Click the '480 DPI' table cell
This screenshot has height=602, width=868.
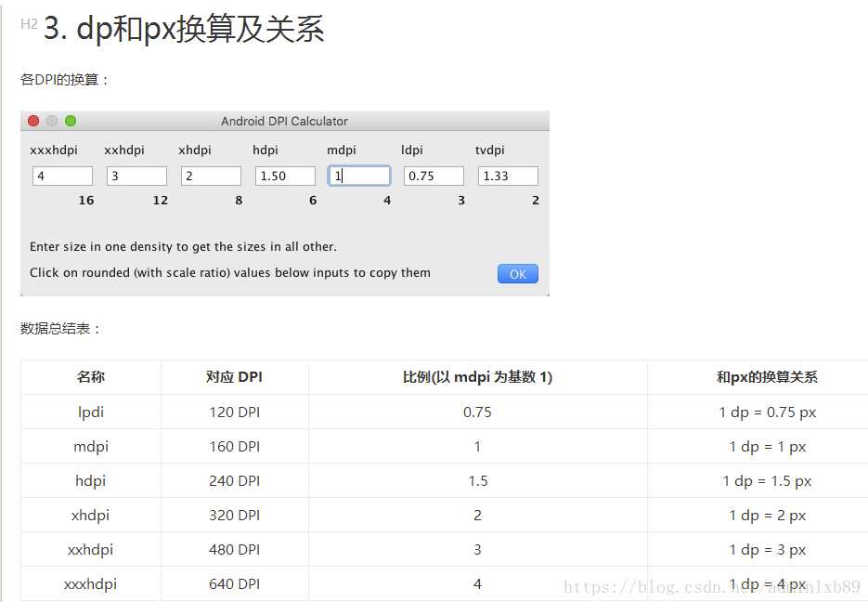(235, 549)
